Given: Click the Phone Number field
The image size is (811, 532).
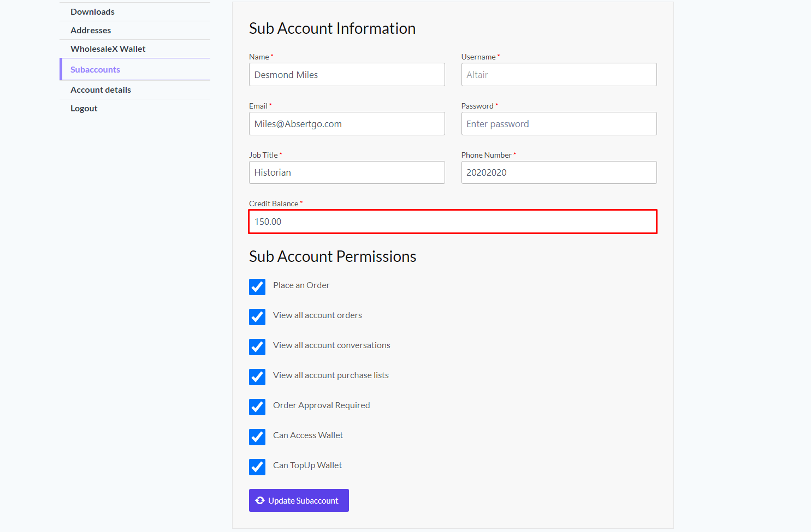Looking at the screenshot, I should pos(559,172).
